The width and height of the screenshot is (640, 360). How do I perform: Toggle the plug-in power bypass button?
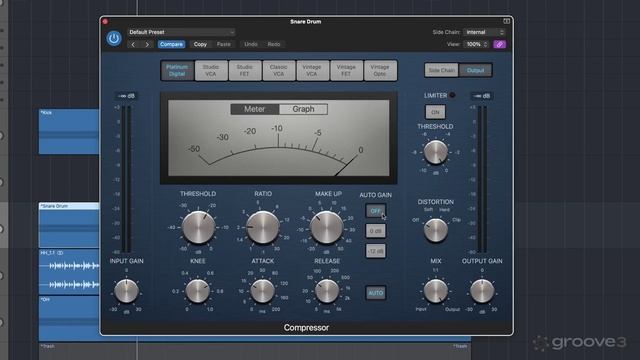(x=114, y=38)
